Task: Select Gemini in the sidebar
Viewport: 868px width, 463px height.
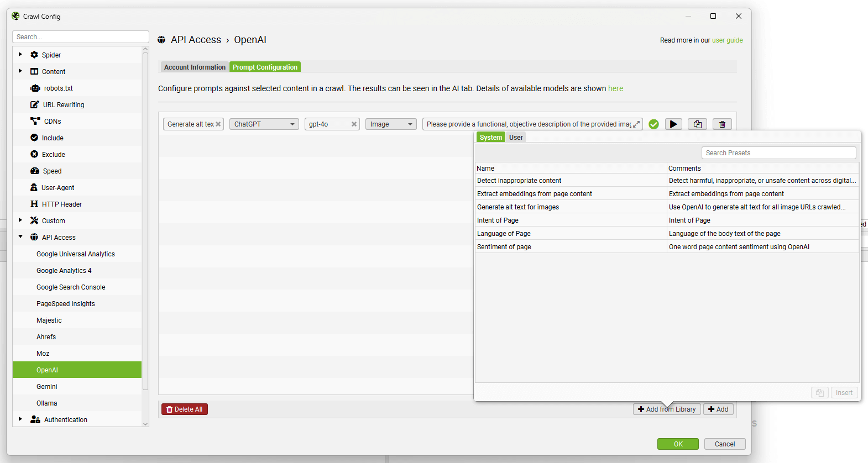Action: pos(47,387)
